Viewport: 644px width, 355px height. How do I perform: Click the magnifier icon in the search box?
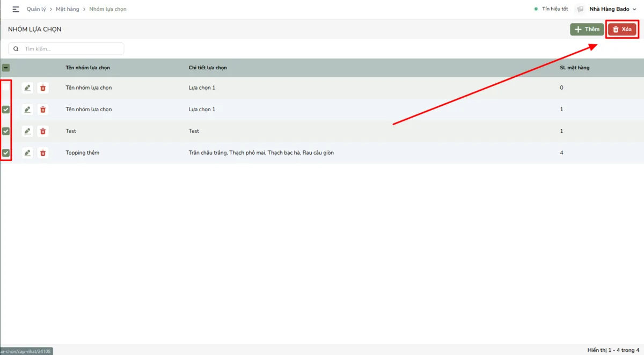[x=16, y=49]
